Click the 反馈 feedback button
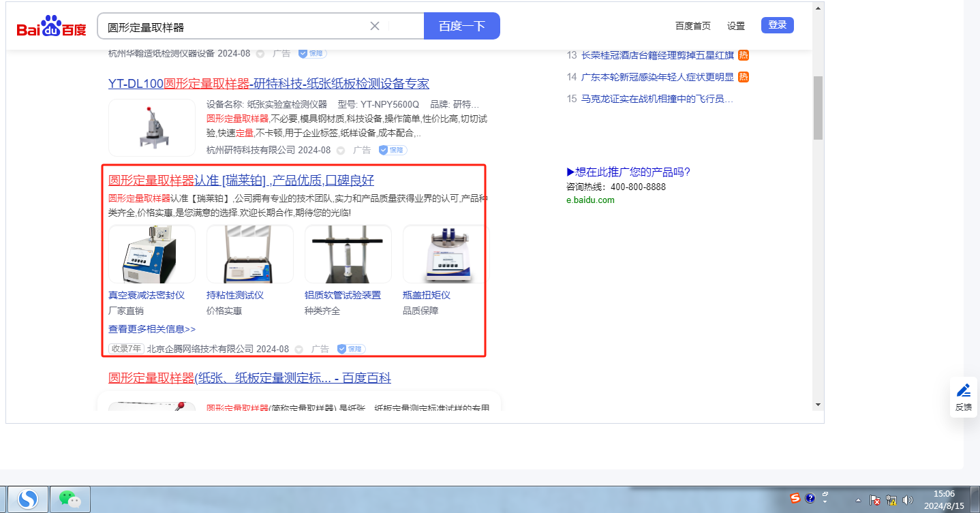The image size is (980, 513). [964, 397]
